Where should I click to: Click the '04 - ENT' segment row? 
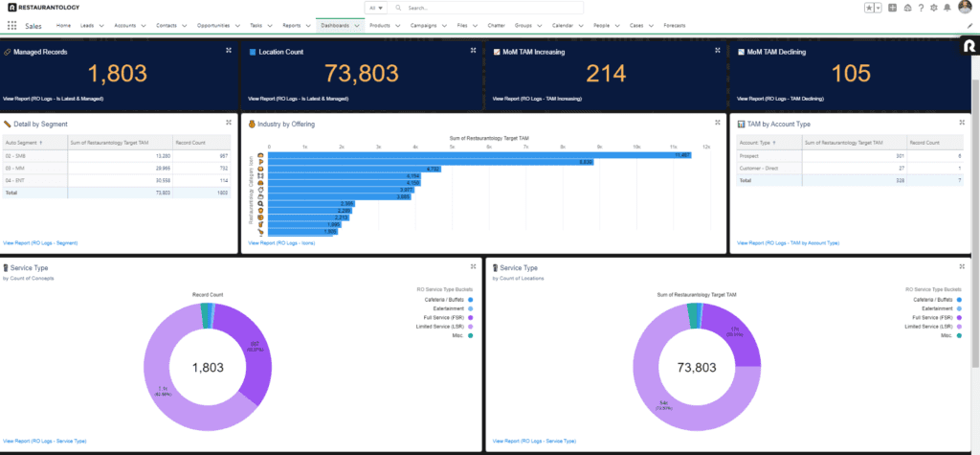[117, 181]
